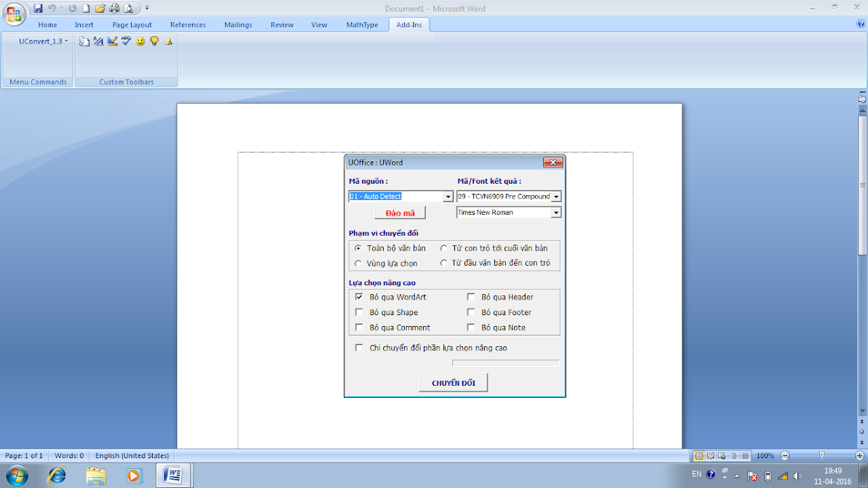868x488 pixels.
Task: Open Customize Quick Access Toolbar dropdown
Action: (x=147, y=9)
